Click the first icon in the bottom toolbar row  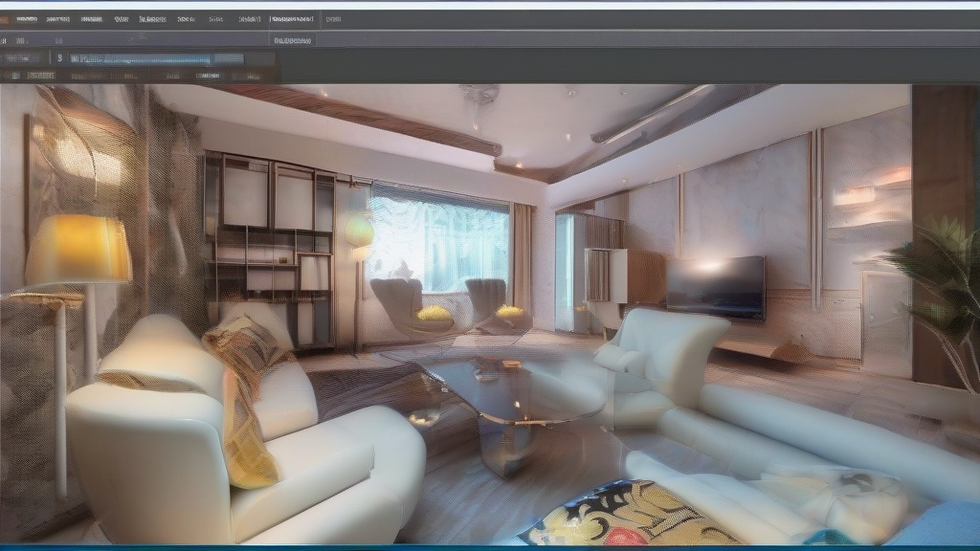pos(14,75)
